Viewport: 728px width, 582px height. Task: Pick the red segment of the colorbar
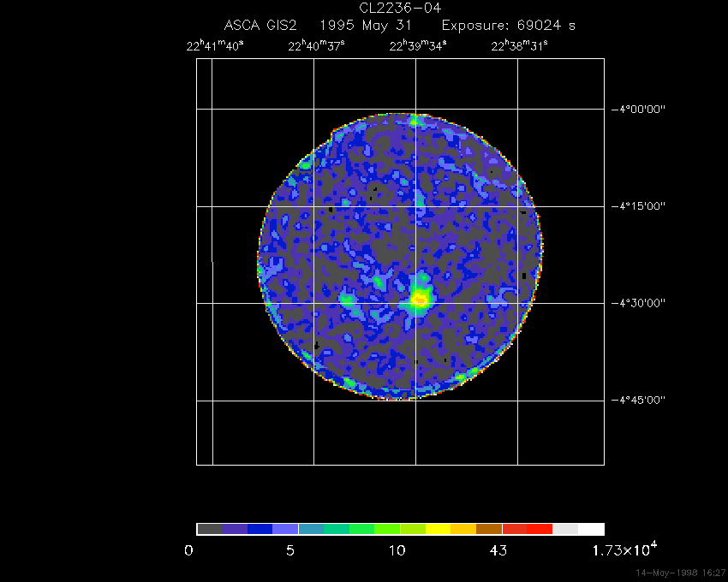pos(540,529)
